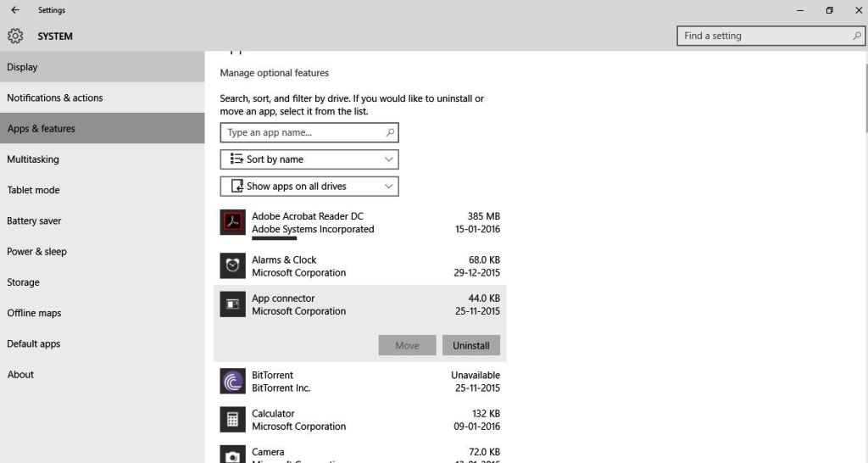Click the drive icon in Show apps on all drives

tap(237, 186)
